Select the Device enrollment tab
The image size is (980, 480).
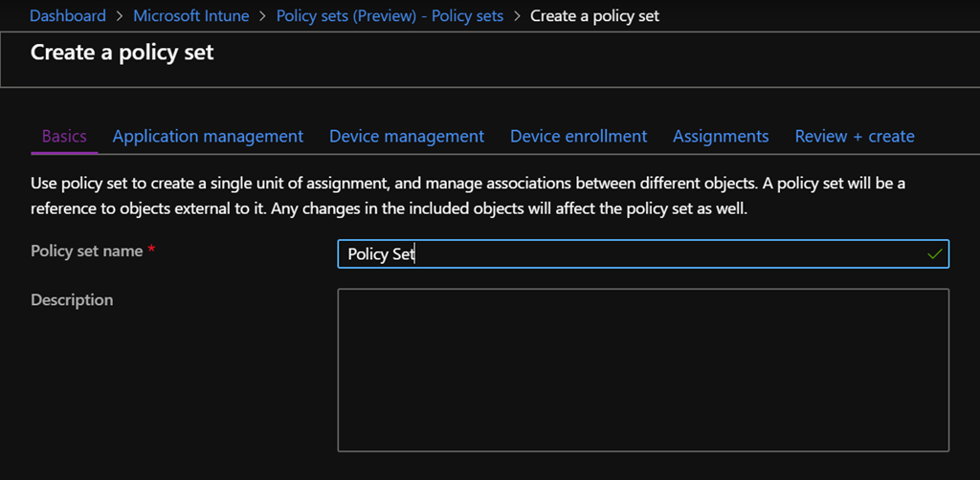tap(578, 136)
